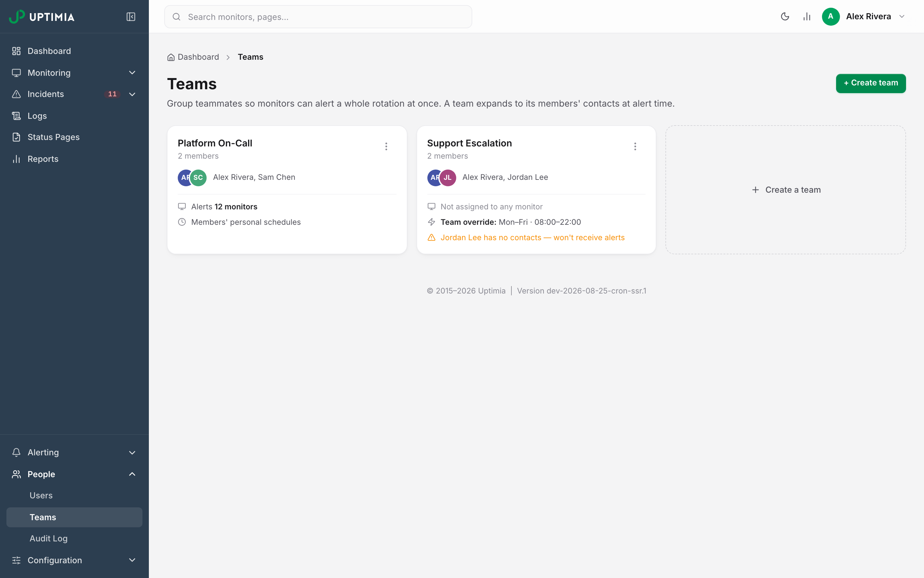Click the Jordan Lee no contacts warning
The image size is (924, 578).
coord(526,237)
